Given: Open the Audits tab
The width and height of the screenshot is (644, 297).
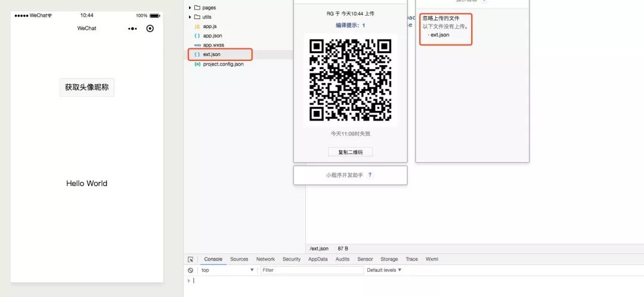Looking at the screenshot, I should coord(342,259).
